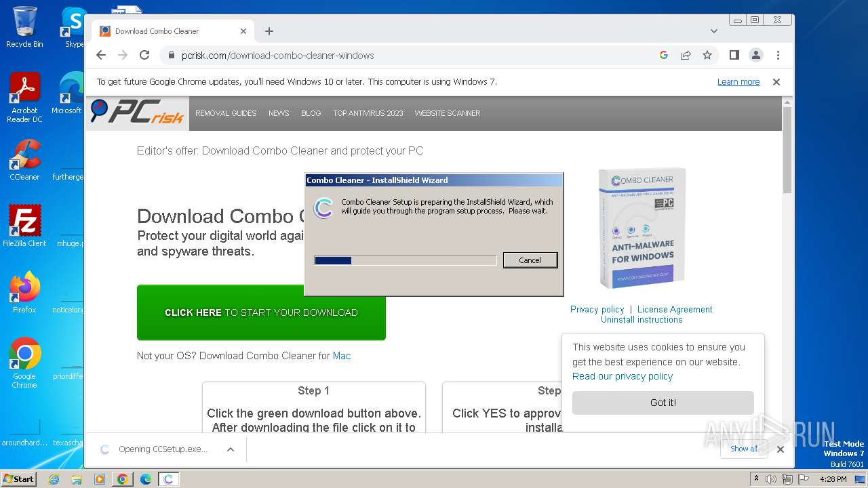Open the media player taskbar icon

pyautogui.click(x=100, y=479)
